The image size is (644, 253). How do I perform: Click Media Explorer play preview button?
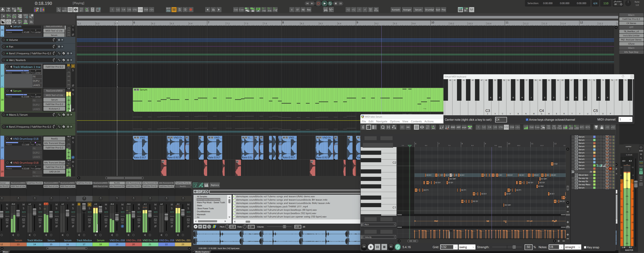195,226
